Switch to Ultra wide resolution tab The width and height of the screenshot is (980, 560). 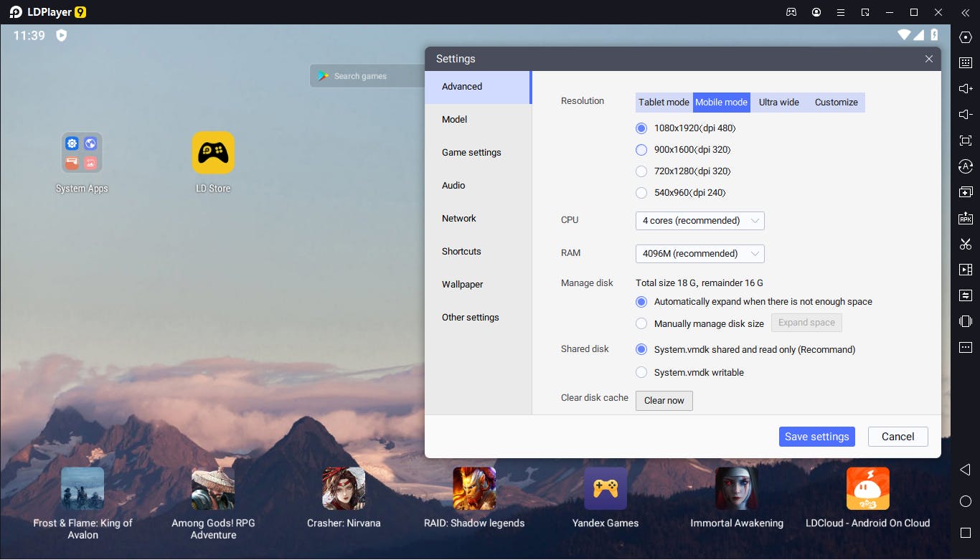click(x=779, y=103)
